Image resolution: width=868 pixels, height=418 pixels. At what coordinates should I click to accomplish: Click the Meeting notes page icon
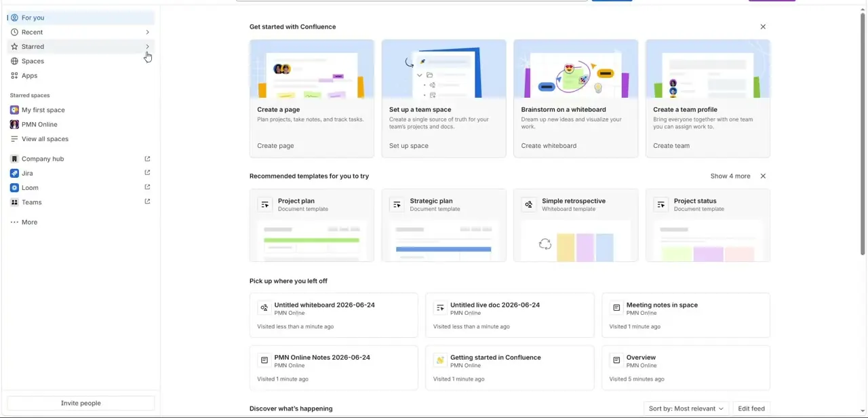pos(616,308)
